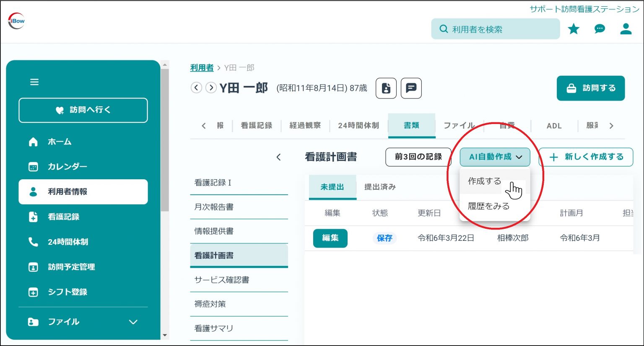Open the comment bubble icon beside the patient name
644x346 pixels.
pos(411,88)
